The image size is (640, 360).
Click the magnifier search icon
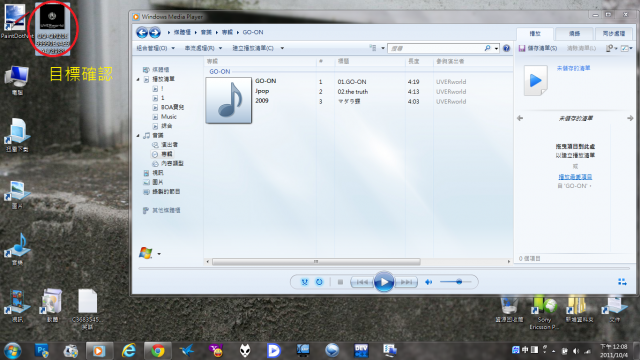point(487,48)
